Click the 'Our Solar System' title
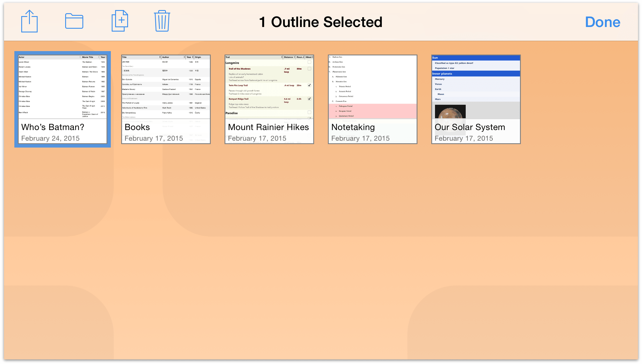The width and height of the screenshot is (642, 364). 470,127
